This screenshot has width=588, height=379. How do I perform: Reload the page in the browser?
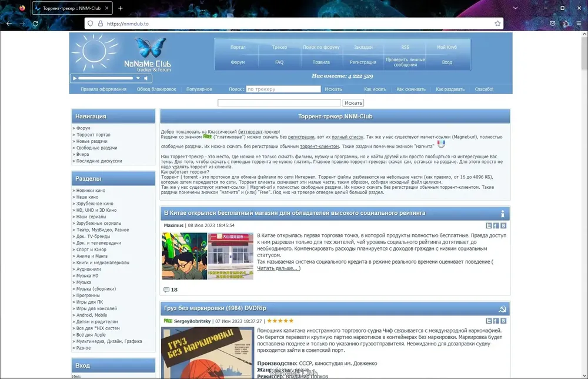click(x=35, y=24)
